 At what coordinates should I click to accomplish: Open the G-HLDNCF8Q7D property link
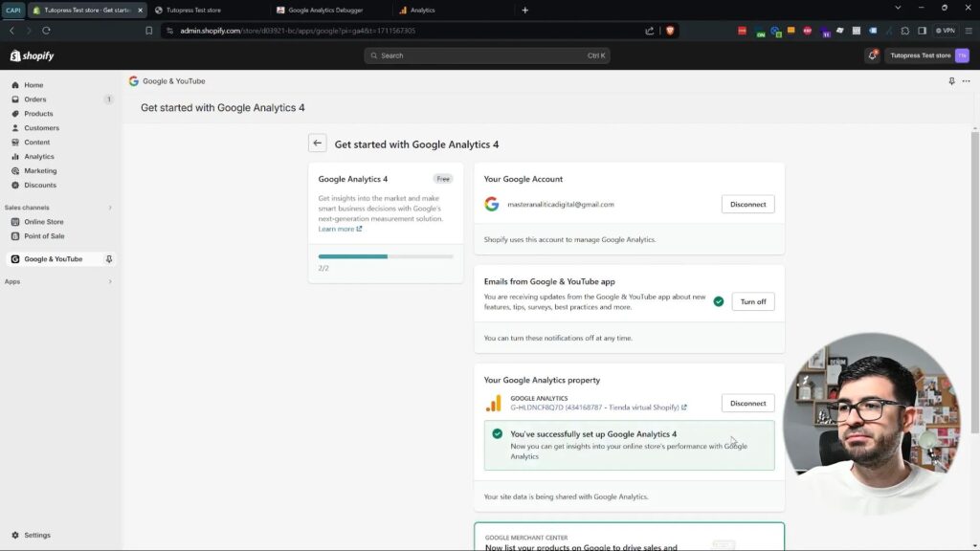pos(598,408)
